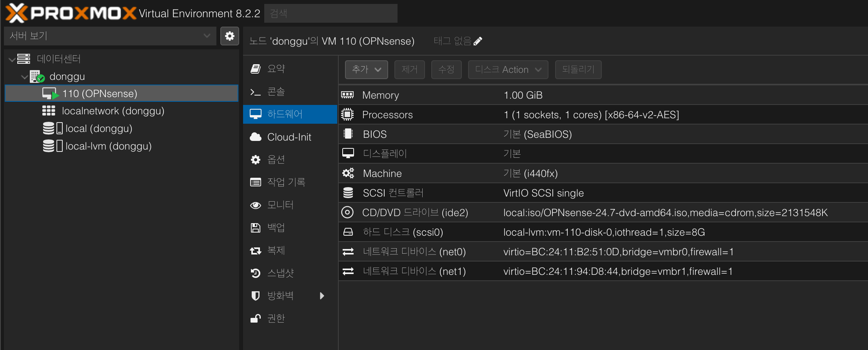The image size is (868, 350).
Task: Click the 태그 없음 label
Action: 452,41
